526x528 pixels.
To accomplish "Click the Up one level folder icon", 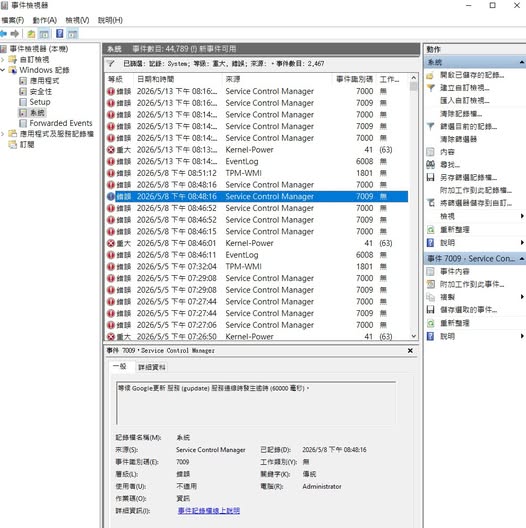I will pos(31,34).
